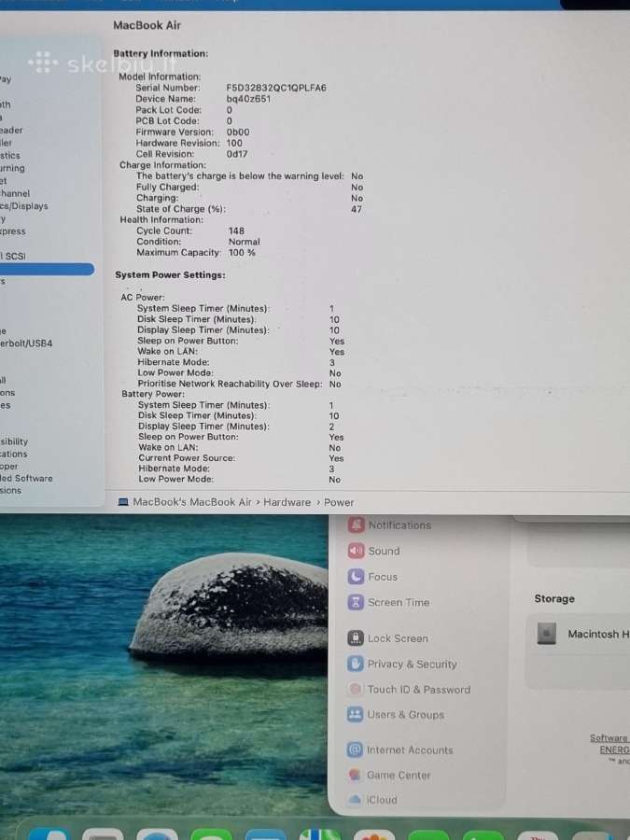
Task: Click the Charge Information label
Action: (162, 165)
